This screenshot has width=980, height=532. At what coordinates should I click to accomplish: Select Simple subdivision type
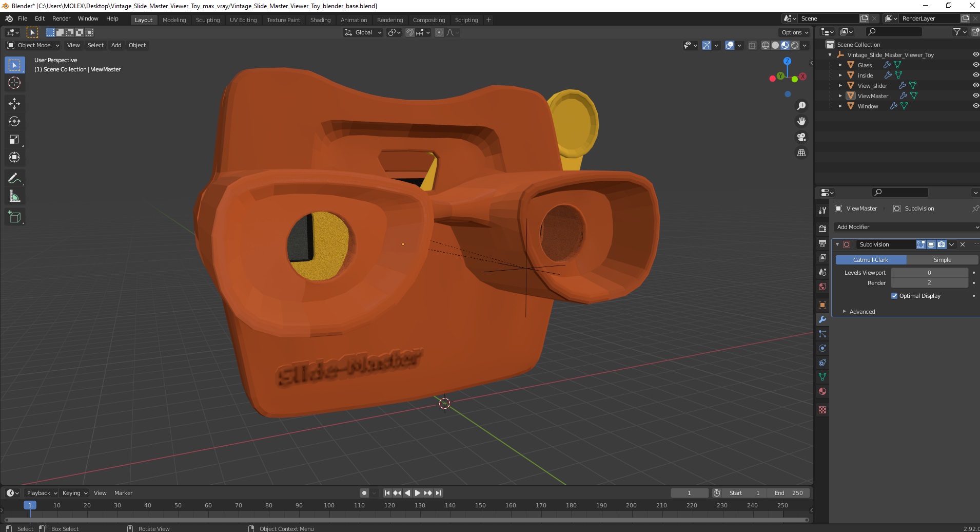[943, 260]
